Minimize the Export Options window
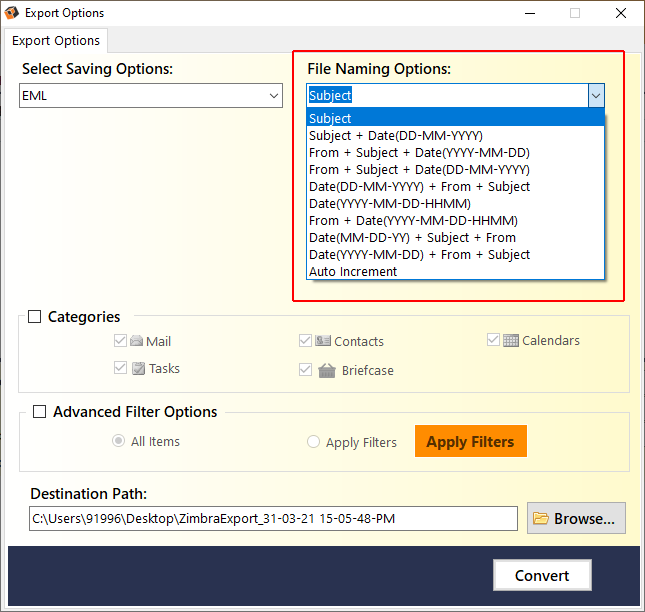 point(530,13)
